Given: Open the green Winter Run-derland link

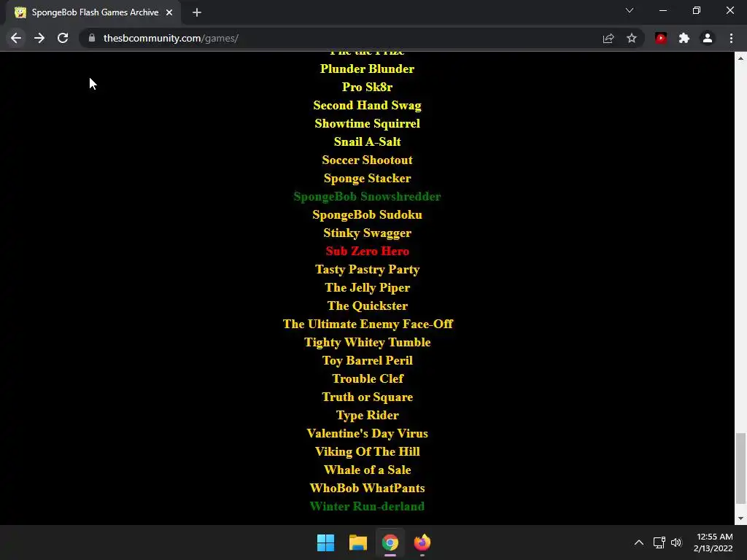Looking at the screenshot, I should click(x=368, y=506).
